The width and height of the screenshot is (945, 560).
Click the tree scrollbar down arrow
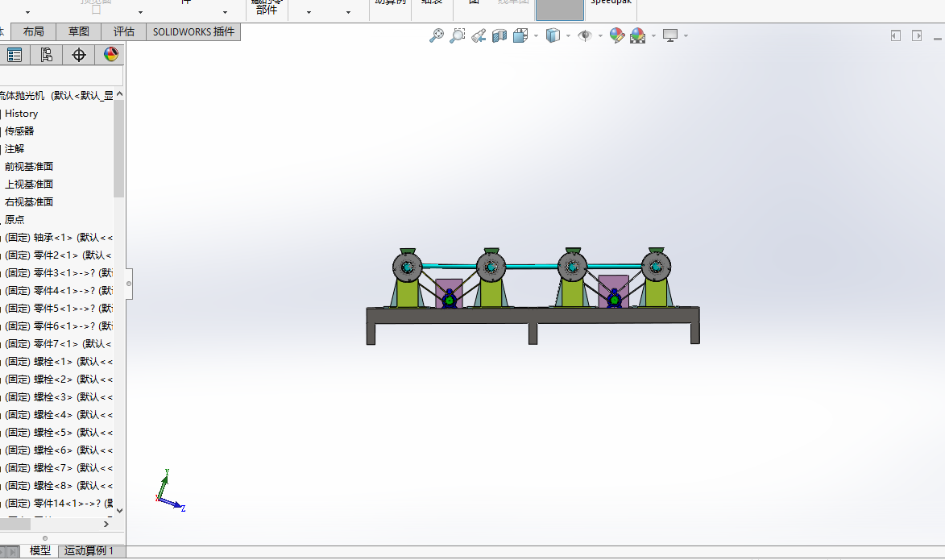click(x=119, y=511)
